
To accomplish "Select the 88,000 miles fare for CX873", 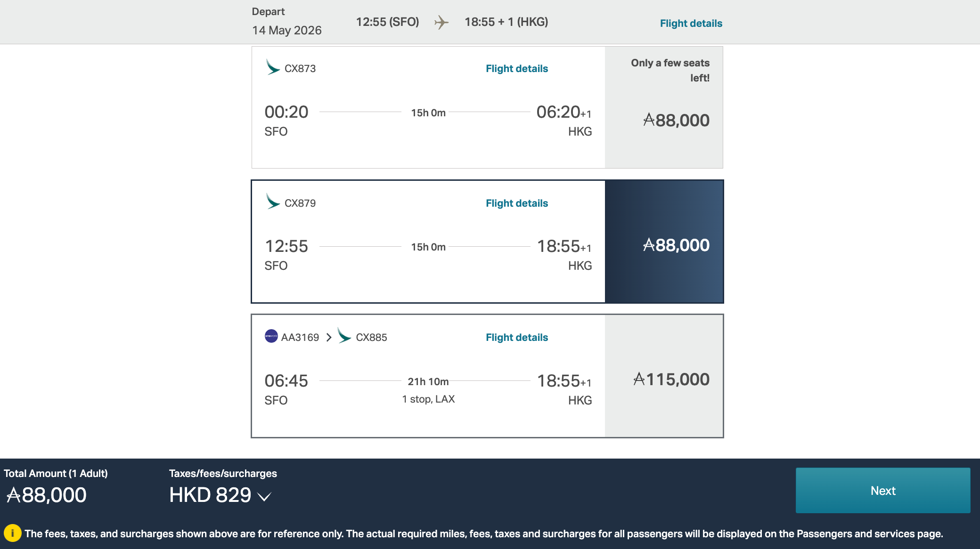I will coord(664,107).
